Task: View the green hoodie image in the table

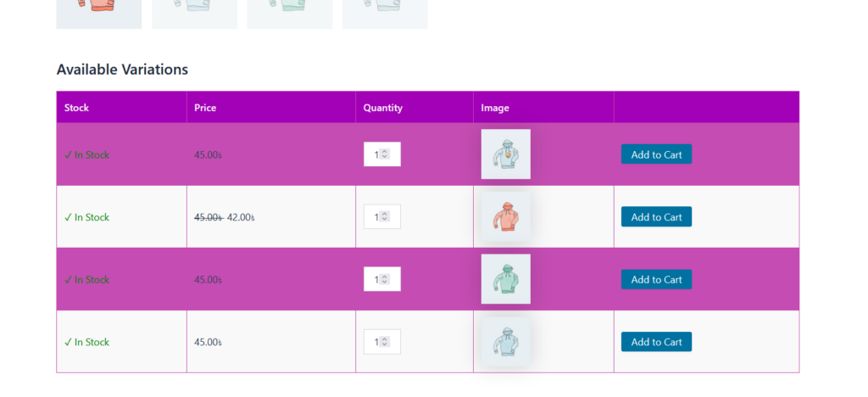Action: click(x=505, y=279)
